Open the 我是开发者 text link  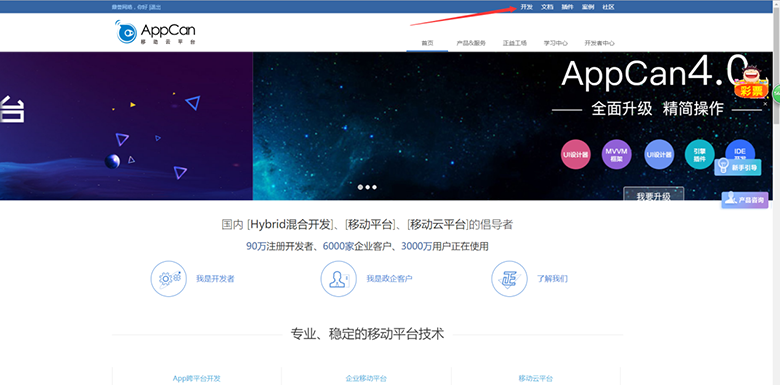coord(215,279)
